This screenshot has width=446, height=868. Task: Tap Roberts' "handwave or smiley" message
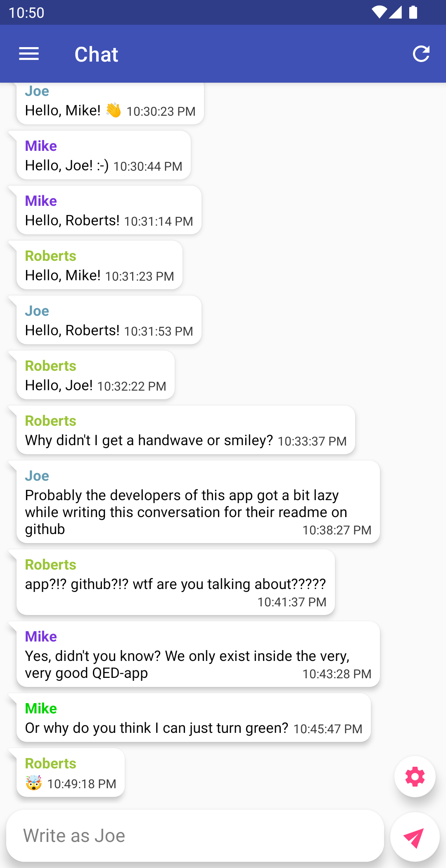coord(185,430)
